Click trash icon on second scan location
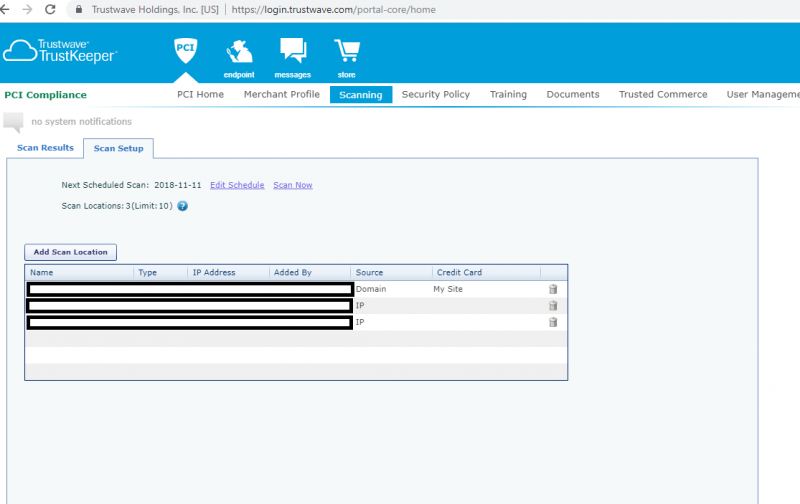 click(553, 305)
